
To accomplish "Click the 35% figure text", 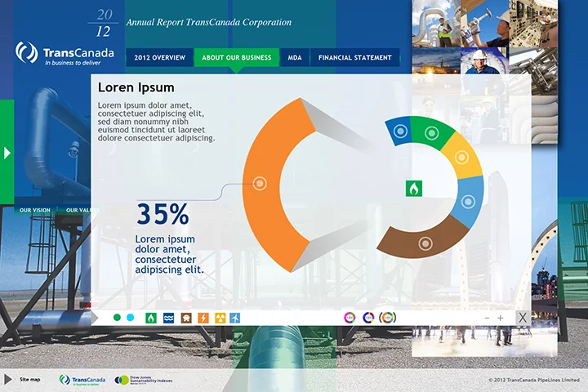I will [163, 214].
